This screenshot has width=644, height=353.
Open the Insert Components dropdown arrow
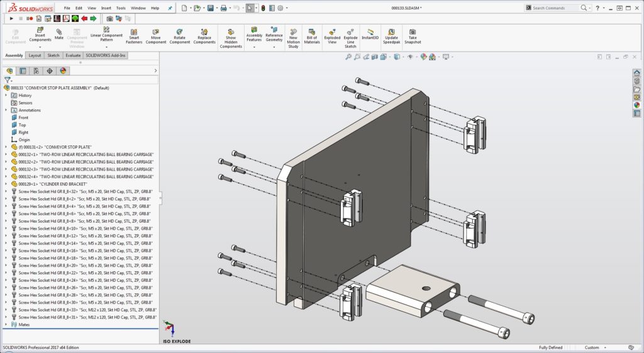click(x=40, y=47)
